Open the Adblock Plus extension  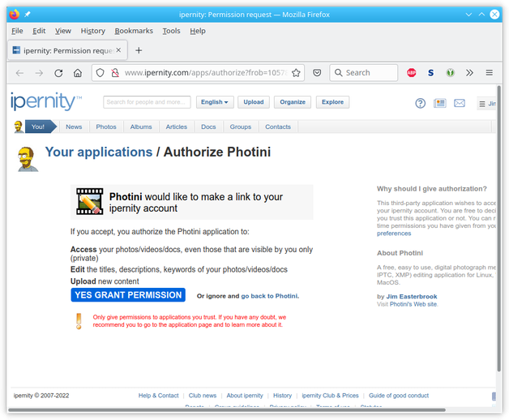pyautogui.click(x=411, y=73)
